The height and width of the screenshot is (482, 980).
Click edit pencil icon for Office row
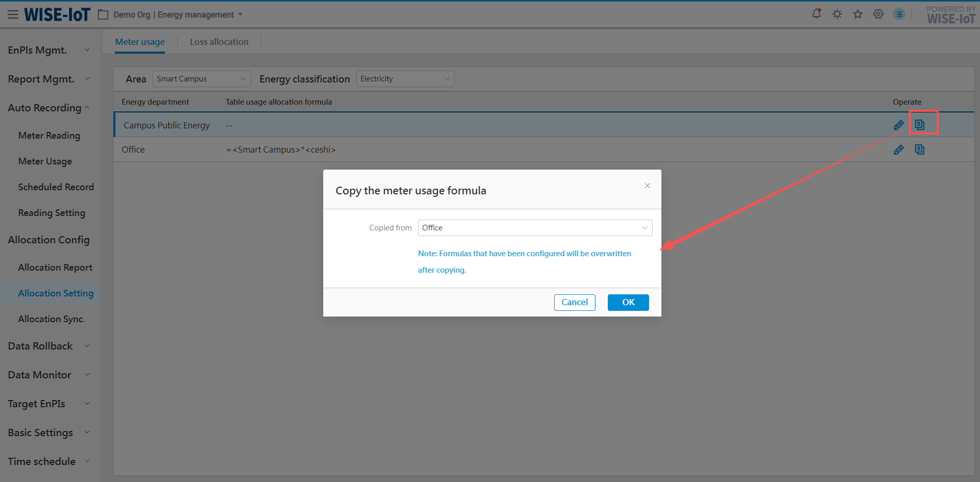899,149
